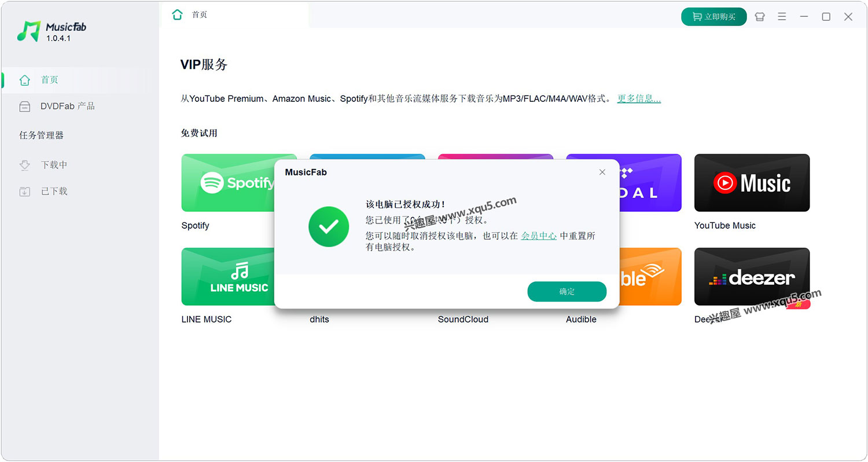The image size is (868, 462).
Task: Follow the 更多信息... link
Action: (639, 98)
